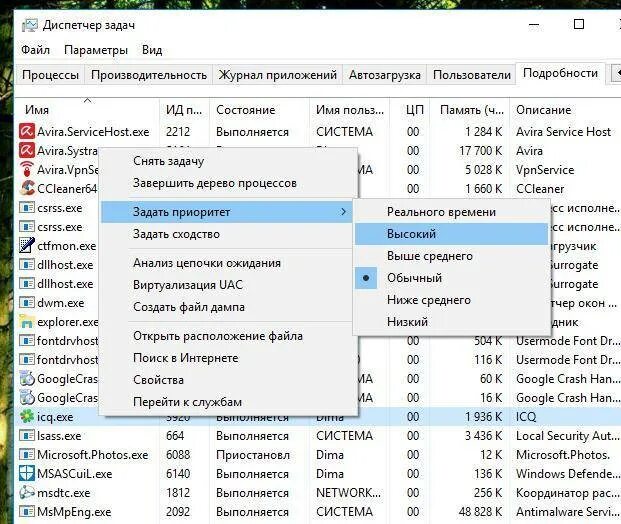Click the Avira.ServiceHost.exe process icon

click(x=27, y=131)
